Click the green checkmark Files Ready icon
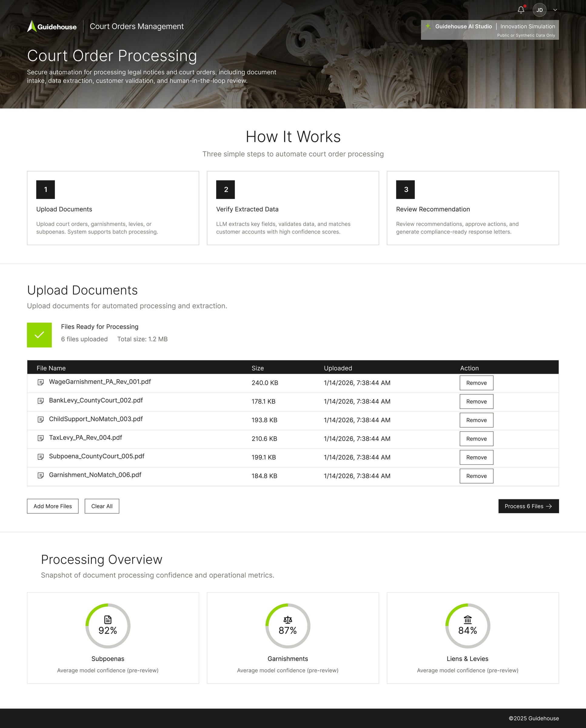The height and width of the screenshot is (728, 586). pos(39,335)
